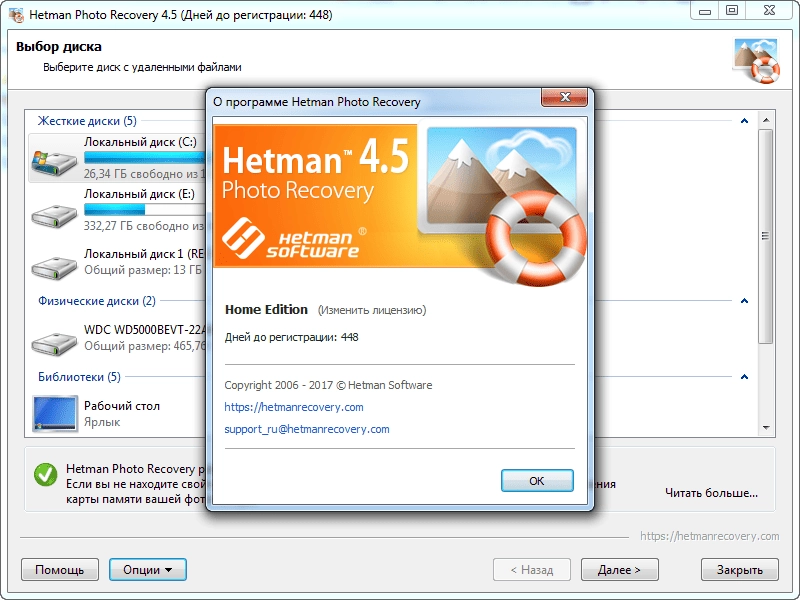Screen dimensions: 800x600
Task: Click the E: drive free-space usage bar
Action: pos(144,209)
